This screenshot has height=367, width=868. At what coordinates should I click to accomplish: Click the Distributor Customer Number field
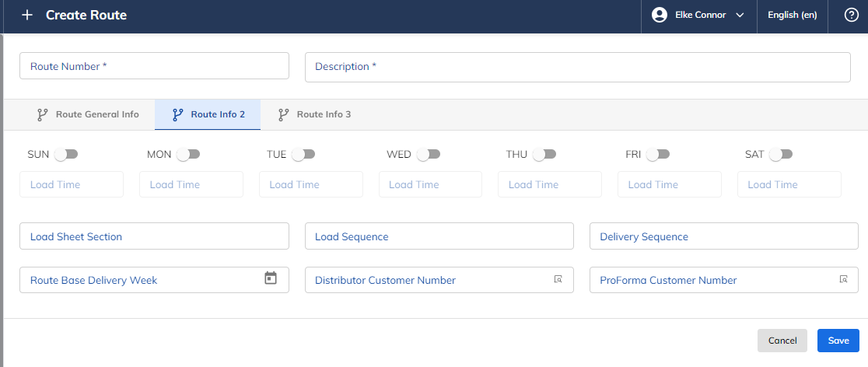pyautogui.click(x=439, y=280)
